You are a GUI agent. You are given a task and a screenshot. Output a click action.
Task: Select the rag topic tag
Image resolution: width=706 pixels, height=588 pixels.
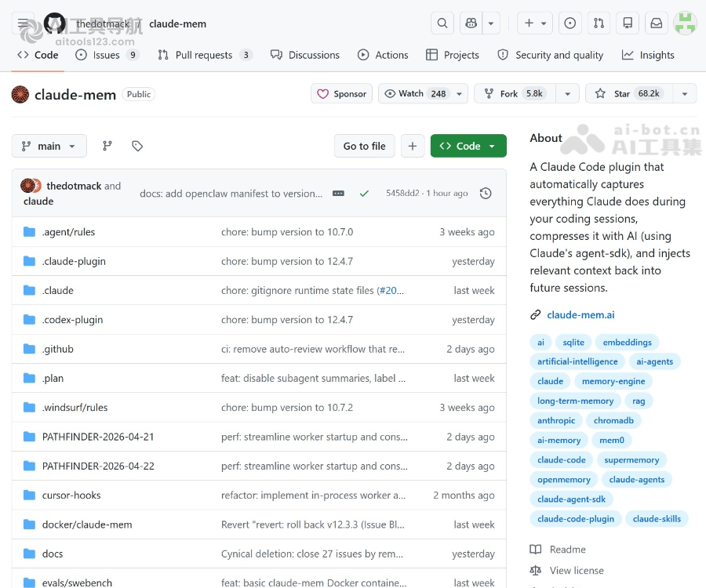click(x=639, y=401)
